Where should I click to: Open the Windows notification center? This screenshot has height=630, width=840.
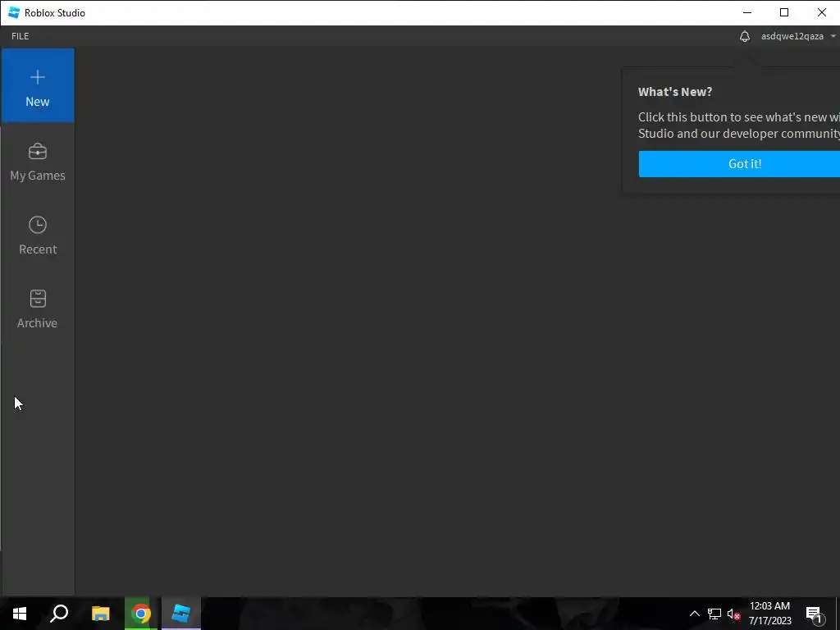814,614
